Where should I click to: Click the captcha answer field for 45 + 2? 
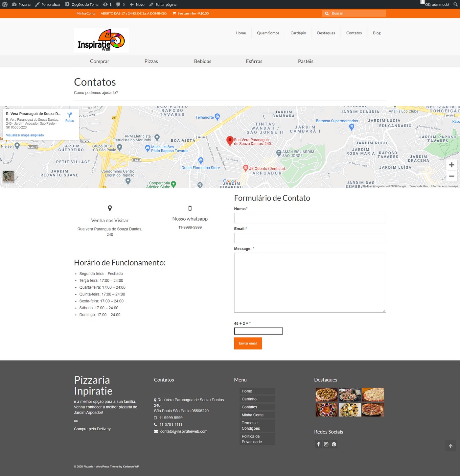(x=258, y=331)
